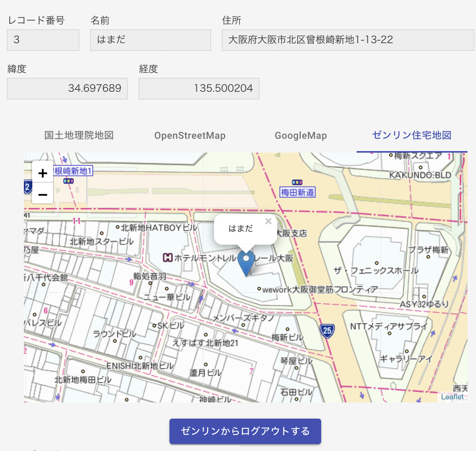Viewport: 476px width, 451px height.
Task: Select the 経度 field showing 135.500204
Action: tap(199, 89)
